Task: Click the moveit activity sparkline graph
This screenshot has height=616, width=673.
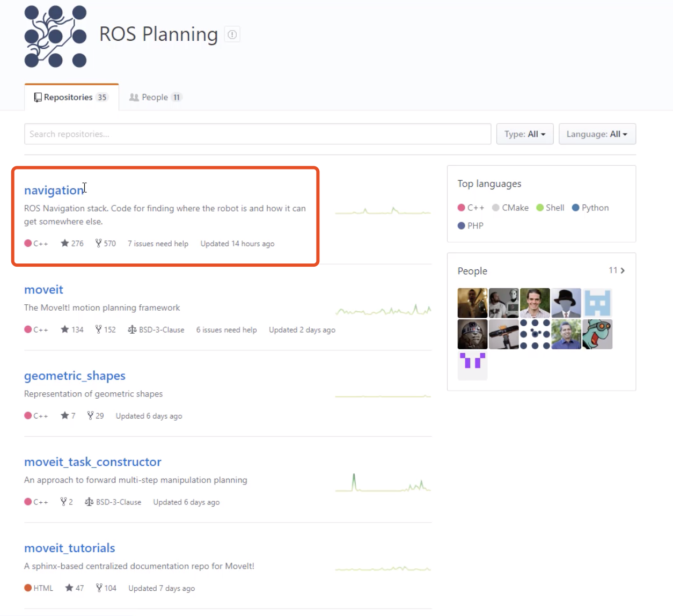Action: [x=383, y=310]
